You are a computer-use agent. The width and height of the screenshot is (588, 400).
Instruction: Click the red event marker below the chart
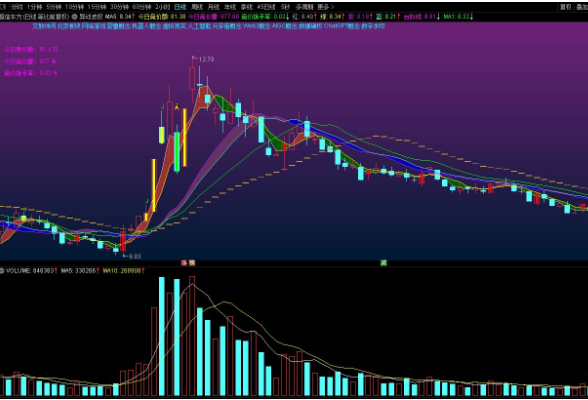click(184, 263)
